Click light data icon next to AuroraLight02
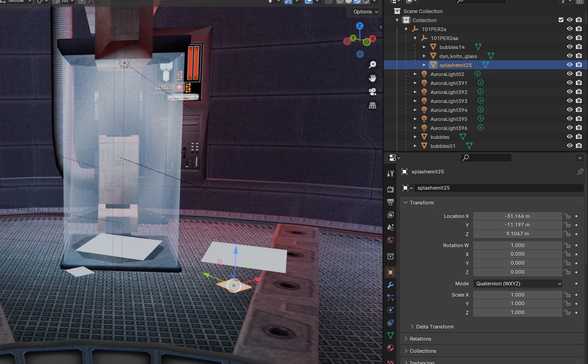 (x=477, y=74)
